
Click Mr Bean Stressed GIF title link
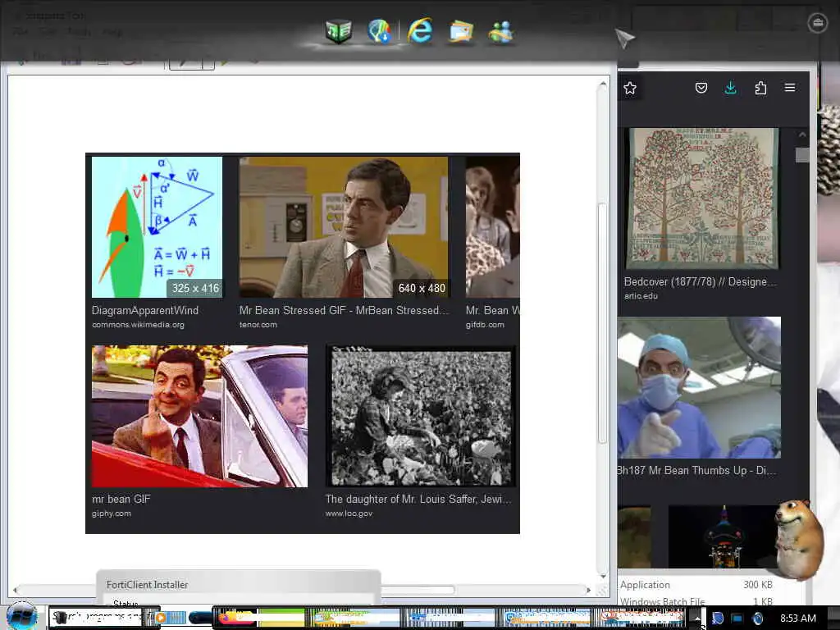pyautogui.click(x=344, y=310)
